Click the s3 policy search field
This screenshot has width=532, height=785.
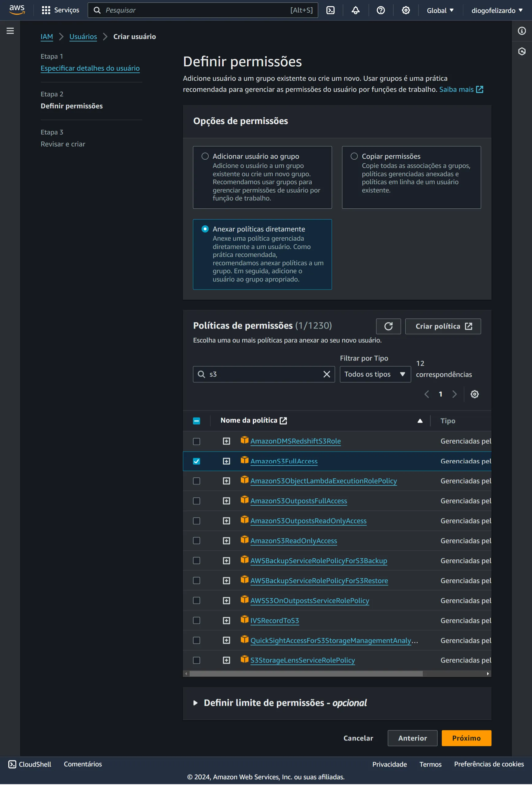264,374
